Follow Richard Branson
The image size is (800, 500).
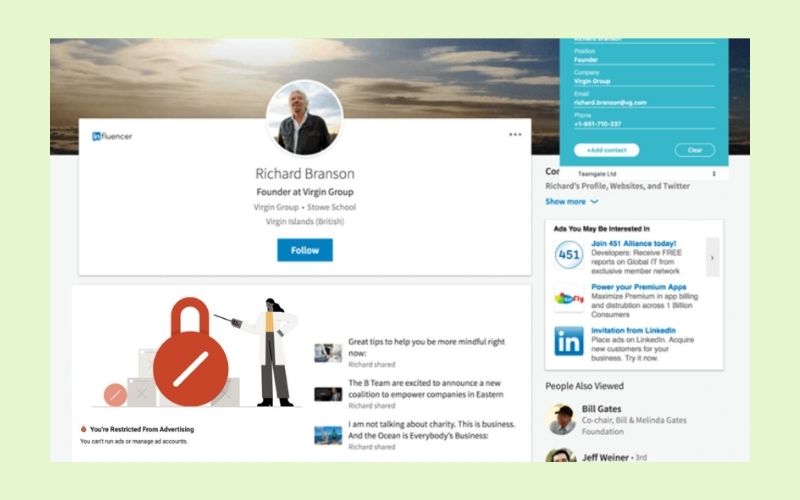point(305,250)
